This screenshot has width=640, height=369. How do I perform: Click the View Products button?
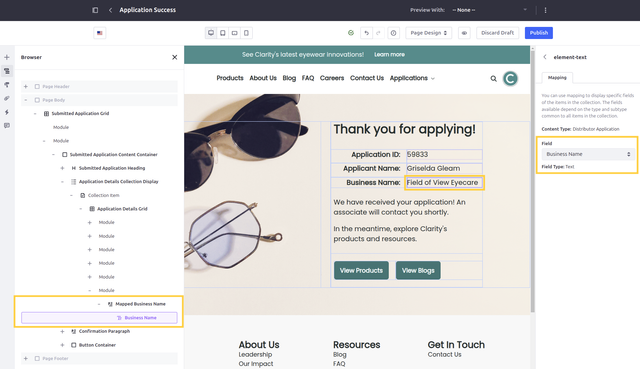click(x=361, y=270)
